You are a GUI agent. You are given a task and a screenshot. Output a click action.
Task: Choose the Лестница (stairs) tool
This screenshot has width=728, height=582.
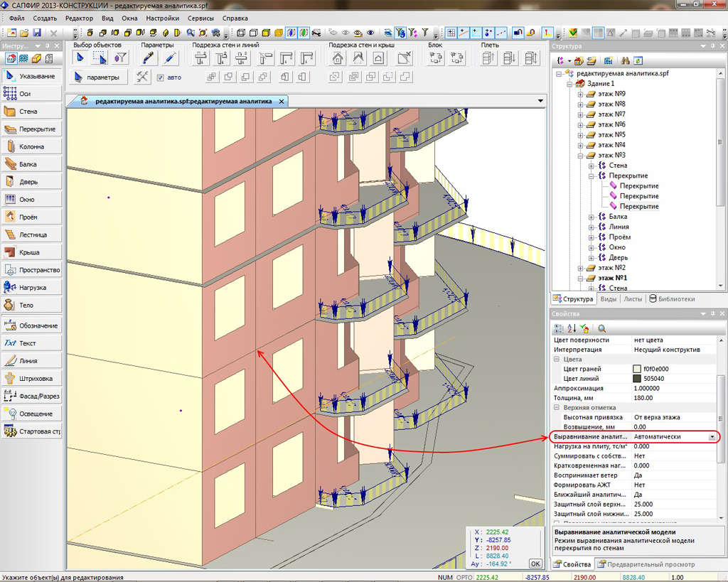click(x=32, y=235)
